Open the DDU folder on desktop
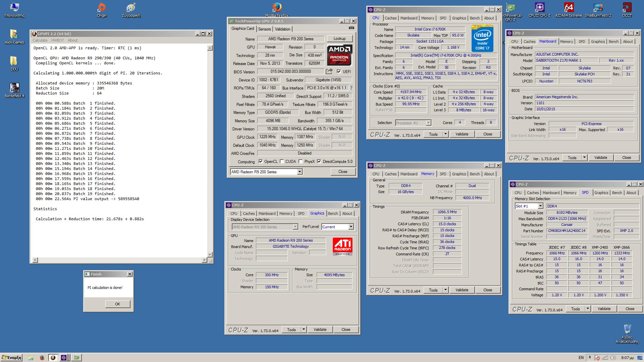The height and width of the screenshot is (362, 644). (x=14, y=64)
